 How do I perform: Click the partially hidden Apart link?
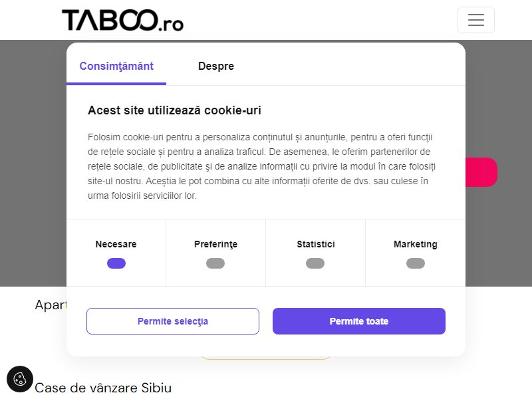51,305
